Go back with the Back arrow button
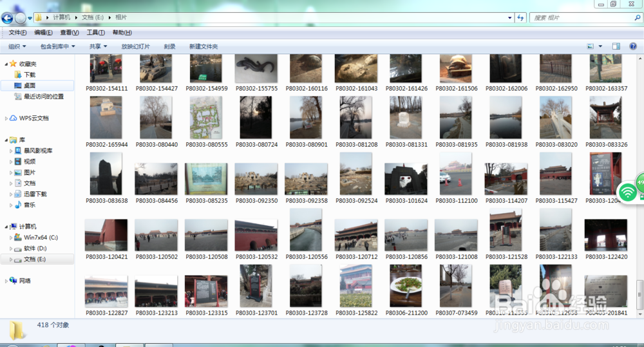Viewport: 644px width, 347px height. [7, 17]
